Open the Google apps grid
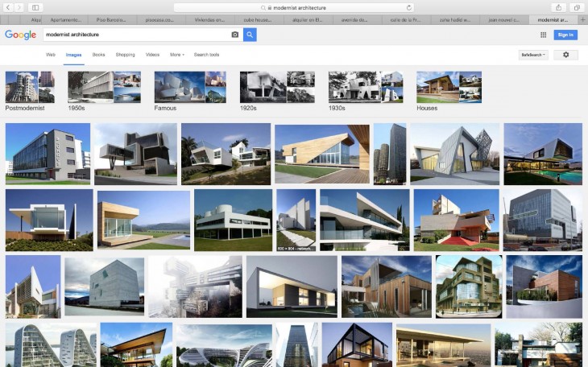 [543, 35]
